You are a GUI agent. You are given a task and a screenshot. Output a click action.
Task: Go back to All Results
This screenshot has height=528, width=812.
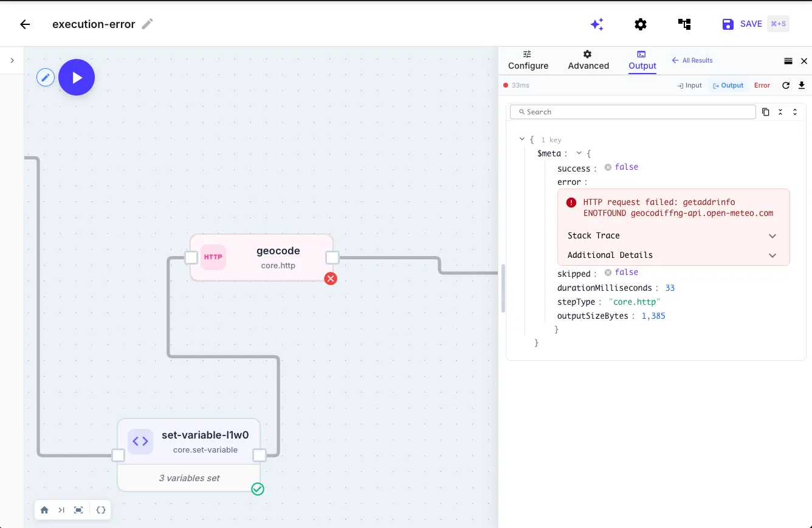click(x=692, y=60)
